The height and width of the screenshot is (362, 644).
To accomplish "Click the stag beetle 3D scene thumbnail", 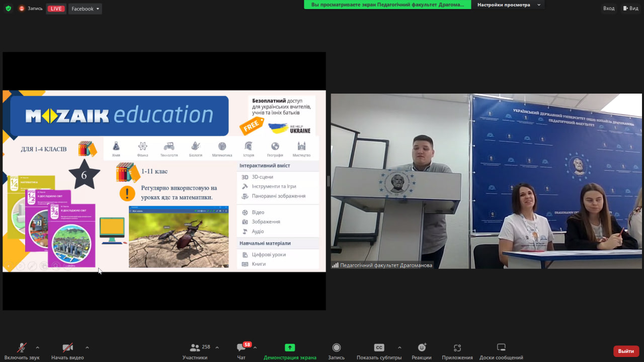I will pyautogui.click(x=179, y=237).
